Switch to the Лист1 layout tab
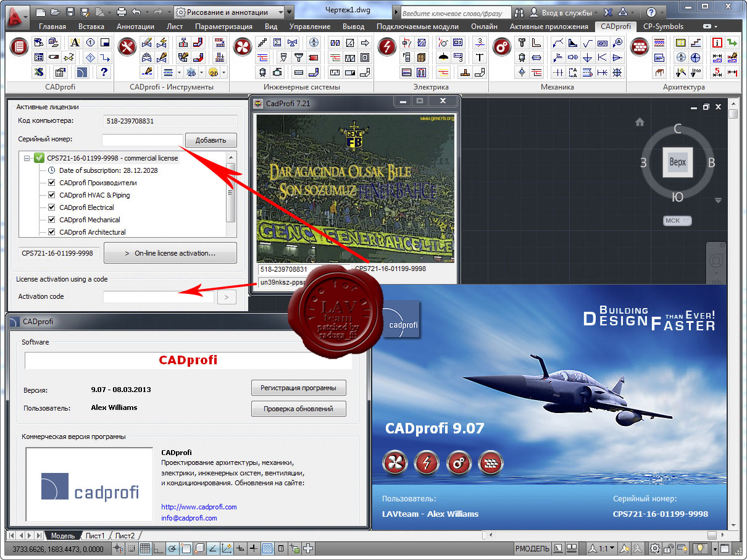The image size is (747, 560). pos(96,535)
